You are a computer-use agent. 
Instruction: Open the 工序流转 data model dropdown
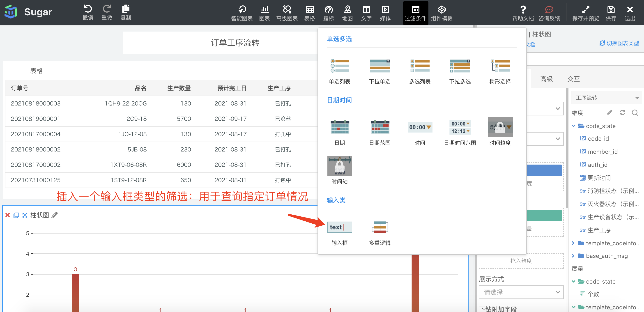[x=607, y=97]
